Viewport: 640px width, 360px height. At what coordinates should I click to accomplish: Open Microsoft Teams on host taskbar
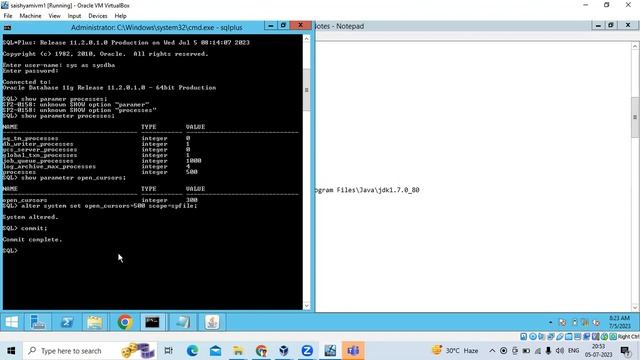click(353, 351)
